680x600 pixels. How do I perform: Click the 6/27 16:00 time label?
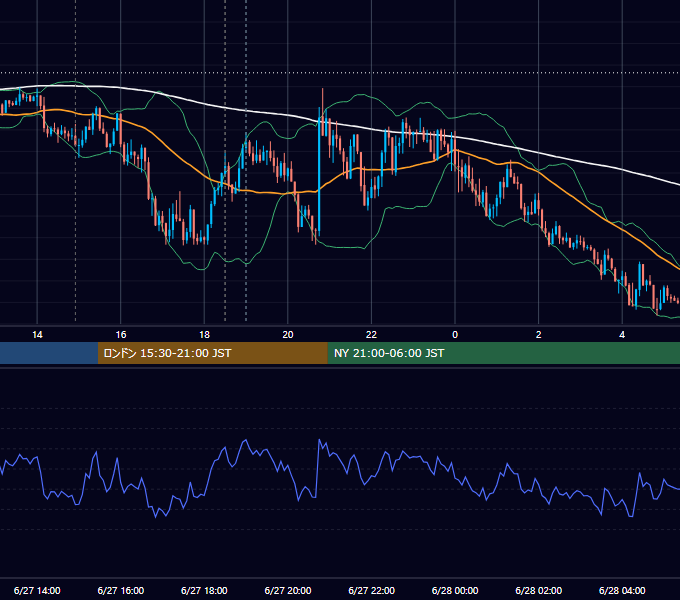[121, 590]
